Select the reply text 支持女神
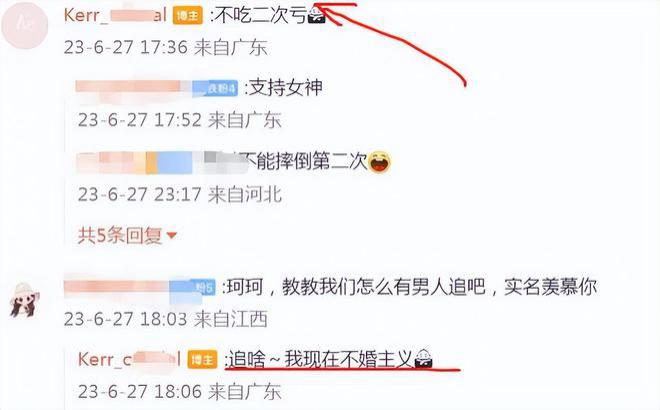The height and width of the screenshot is (410, 660). click(x=286, y=88)
